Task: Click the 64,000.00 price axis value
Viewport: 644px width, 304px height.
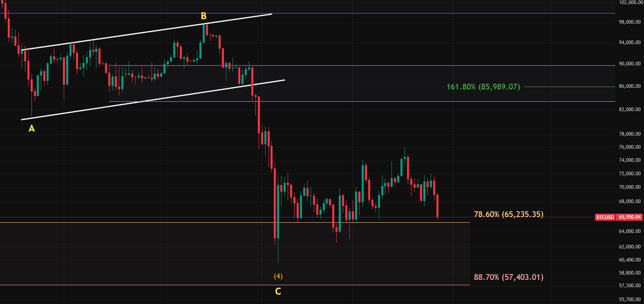Action: point(629,231)
